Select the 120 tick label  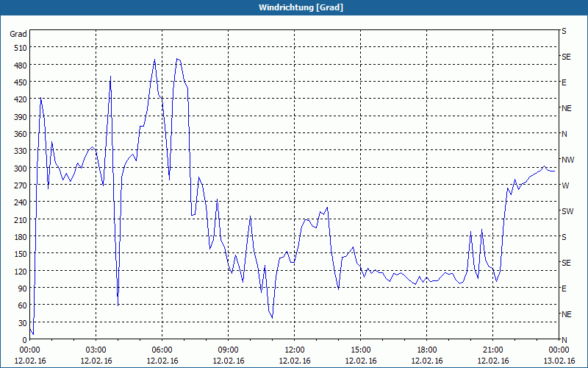21,271
